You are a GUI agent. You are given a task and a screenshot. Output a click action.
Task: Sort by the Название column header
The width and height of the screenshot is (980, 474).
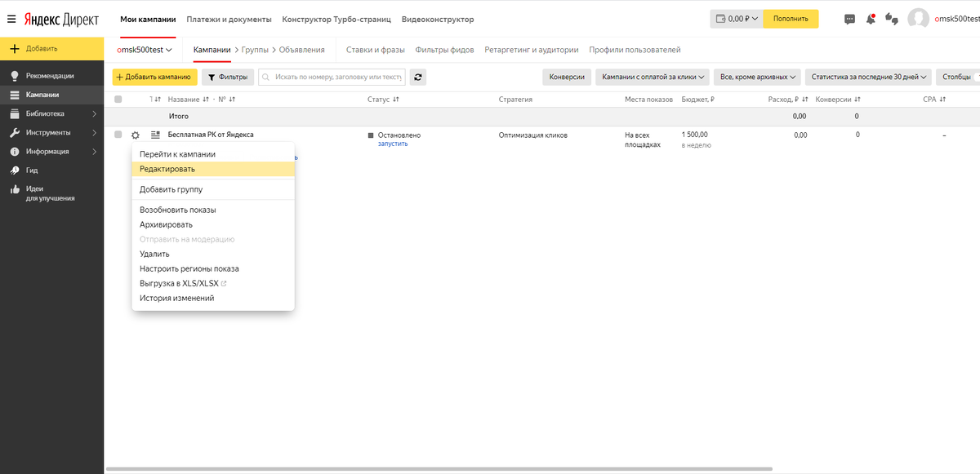pos(184,100)
